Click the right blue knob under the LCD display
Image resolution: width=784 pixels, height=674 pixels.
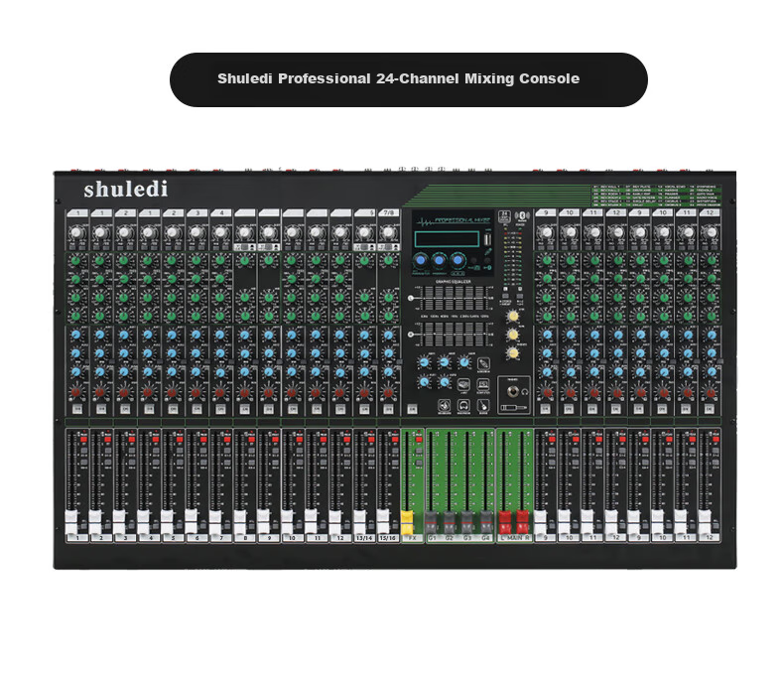(x=457, y=260)
